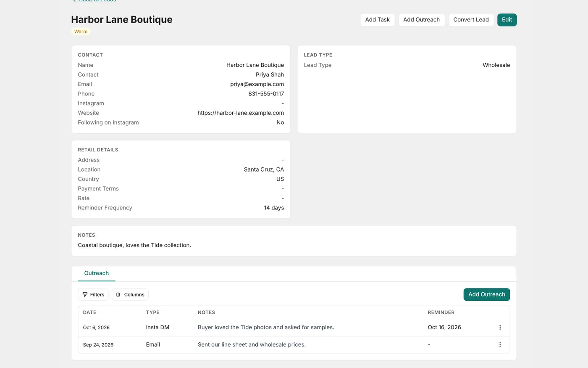Image resolution: width=588 pixels, height=368 pixels.
Task: Click the Oct 6, 2026 date cell
Action: point(96,328)
